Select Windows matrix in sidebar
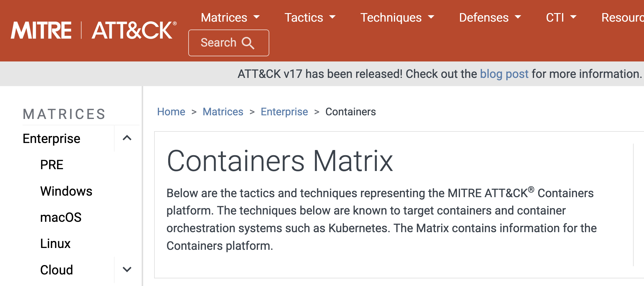Viewport: 644px width, 286px height. [x=66, y=191]
